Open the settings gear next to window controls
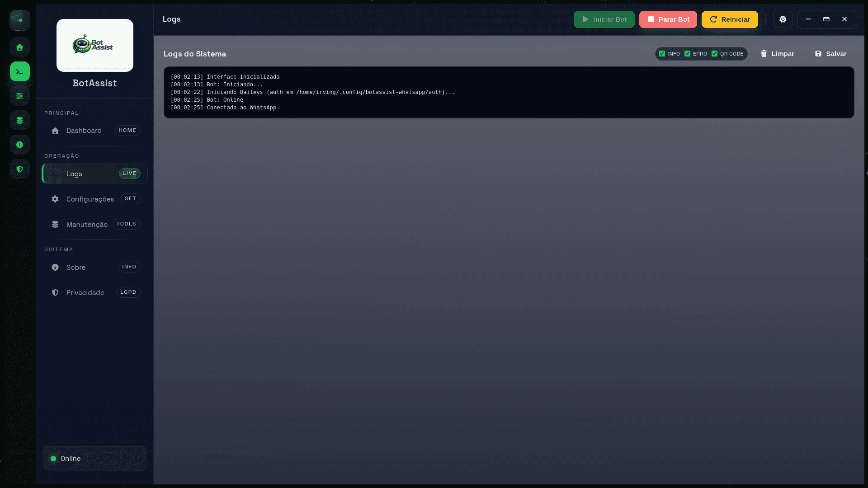This screenshot has width=868, height=488. click(783, 19)
